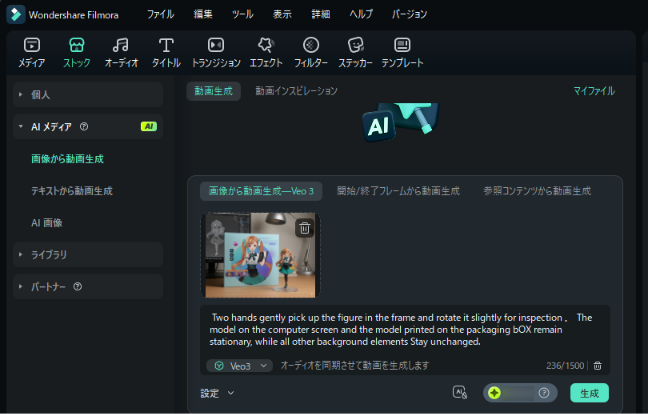
Task: Clear the prompt text with the trash icon
Action: pos(598,366)
